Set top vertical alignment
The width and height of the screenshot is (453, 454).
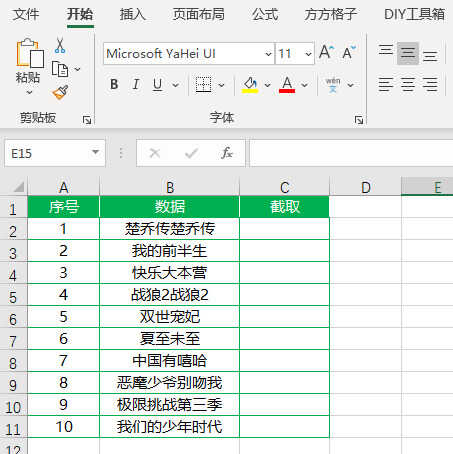(x=386, y=50)
